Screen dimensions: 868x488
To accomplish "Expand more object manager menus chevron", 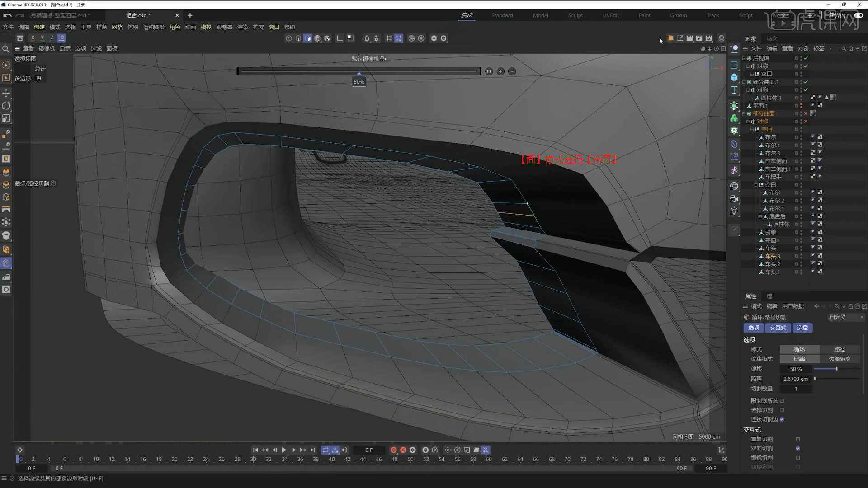I will [830, 49].
